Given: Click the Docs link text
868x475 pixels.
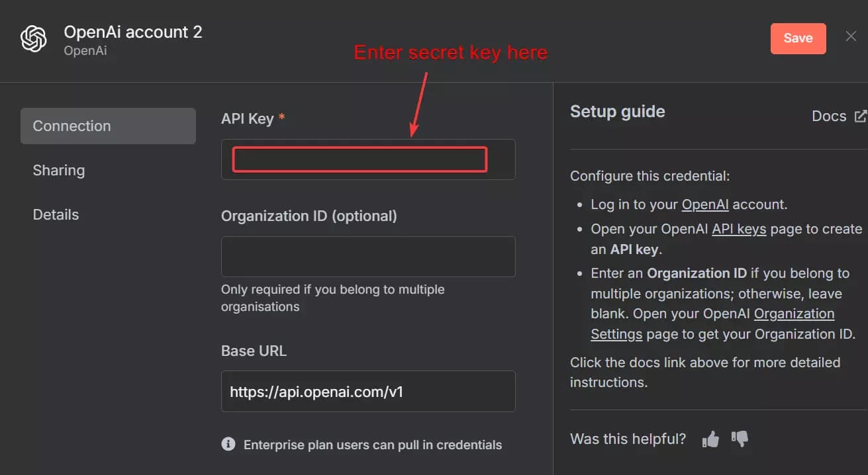Looking at the screenshot, I should [x=829, y=115].
